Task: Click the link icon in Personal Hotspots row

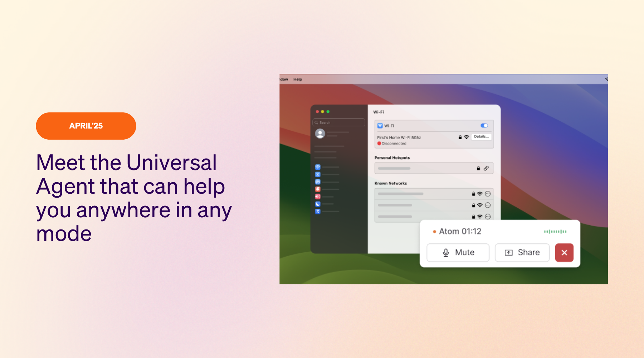Action: (x=486, y=168)
